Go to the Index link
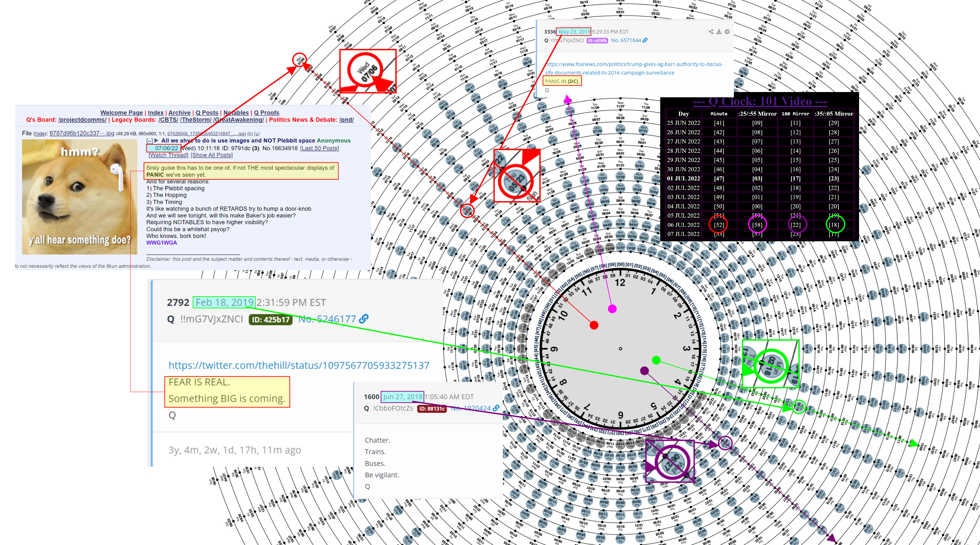 155,113
